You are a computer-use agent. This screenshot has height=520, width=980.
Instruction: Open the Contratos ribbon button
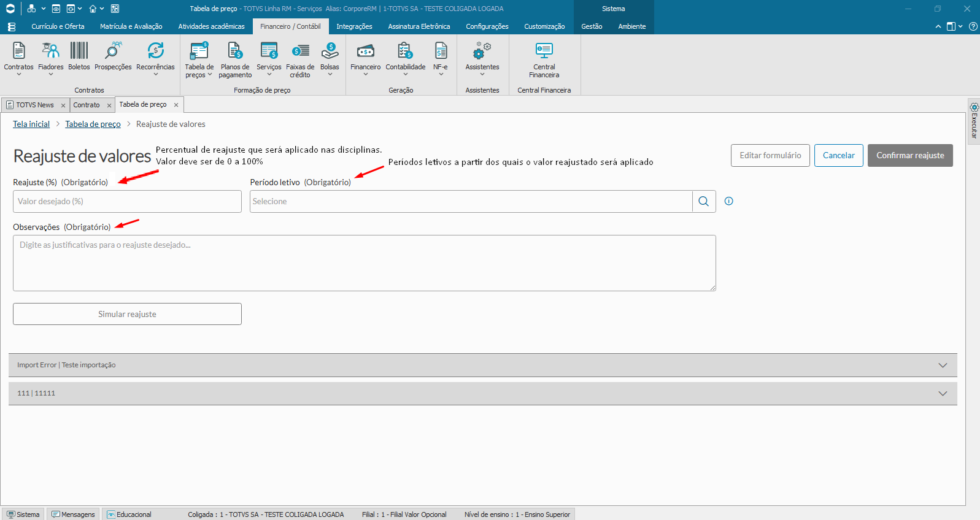[19, 58]
